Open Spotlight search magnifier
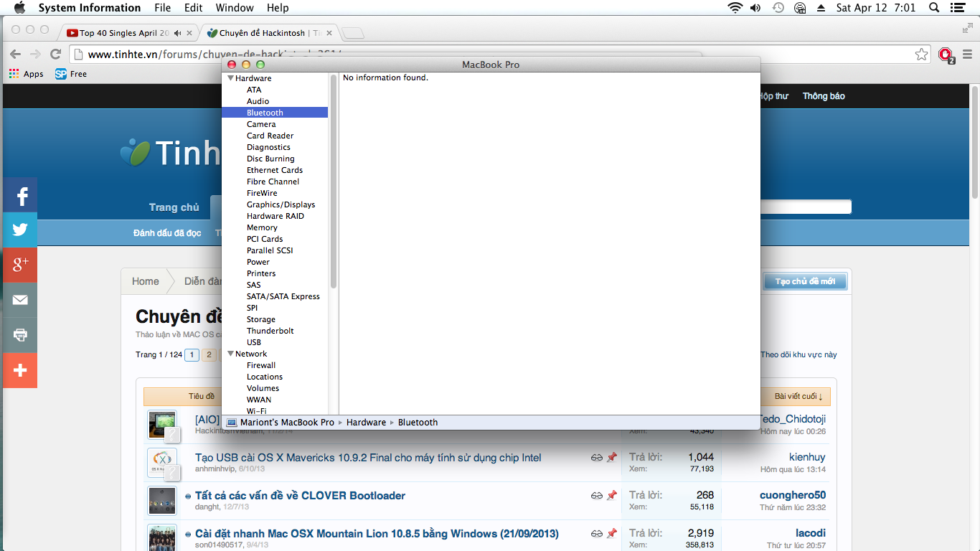This screenshot has height=551, width=980. pos(934,8)
